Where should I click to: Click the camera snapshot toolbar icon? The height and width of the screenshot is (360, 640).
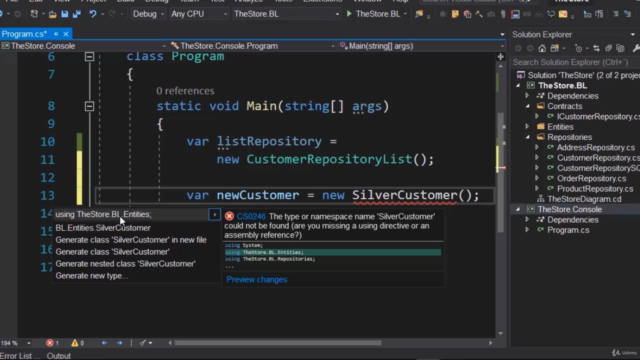(491, 14)
